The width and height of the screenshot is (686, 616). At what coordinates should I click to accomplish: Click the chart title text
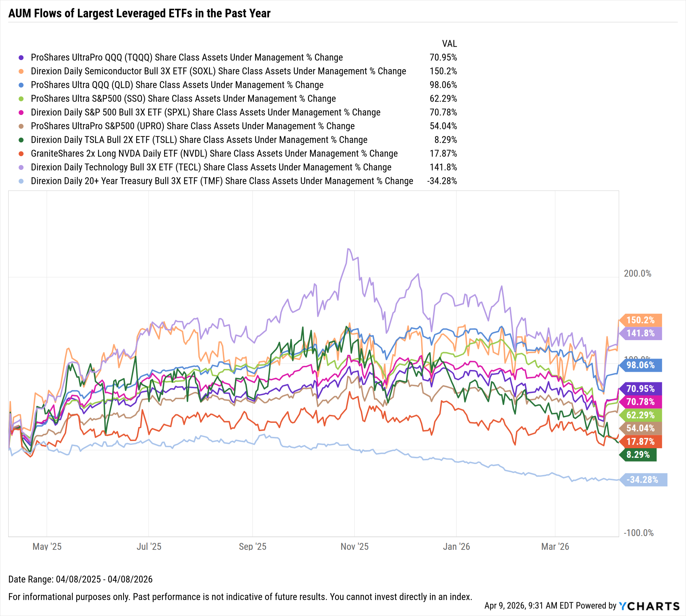point(139,13)
